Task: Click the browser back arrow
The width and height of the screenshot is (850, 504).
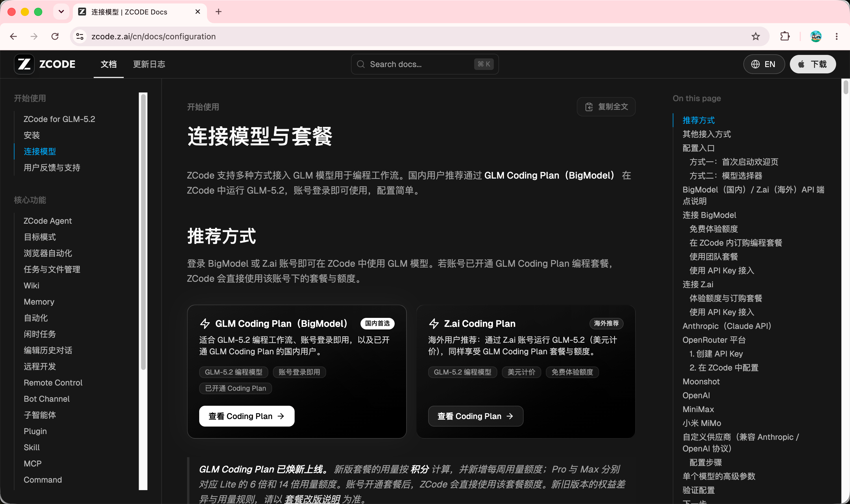Action: 14,36
